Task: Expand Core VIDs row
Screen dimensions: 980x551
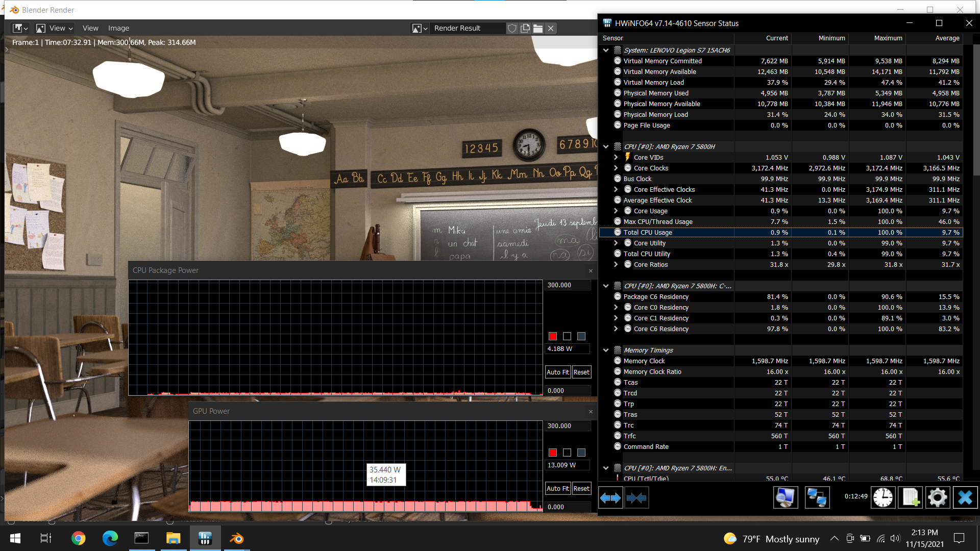Action: tap(616, 157)
